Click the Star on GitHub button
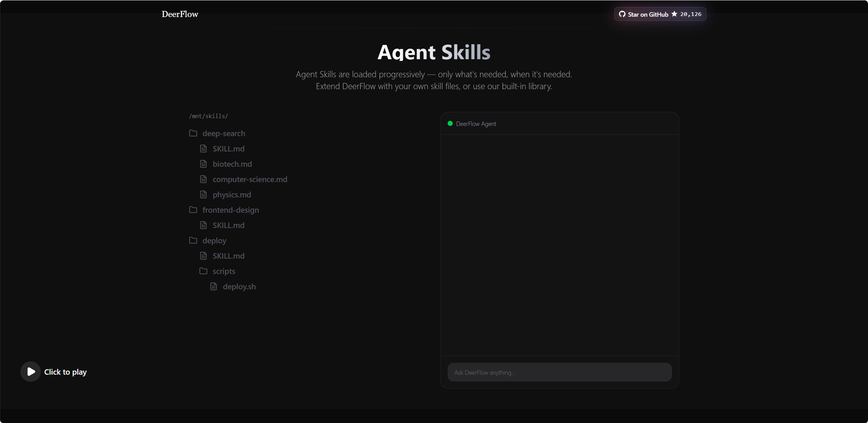The image size is (868, 423). [660, 14]
